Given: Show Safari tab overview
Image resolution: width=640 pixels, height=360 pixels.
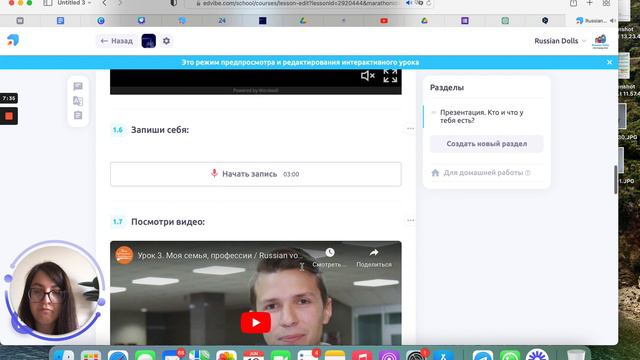Looking at the screenshot, I should coord(607,3).
